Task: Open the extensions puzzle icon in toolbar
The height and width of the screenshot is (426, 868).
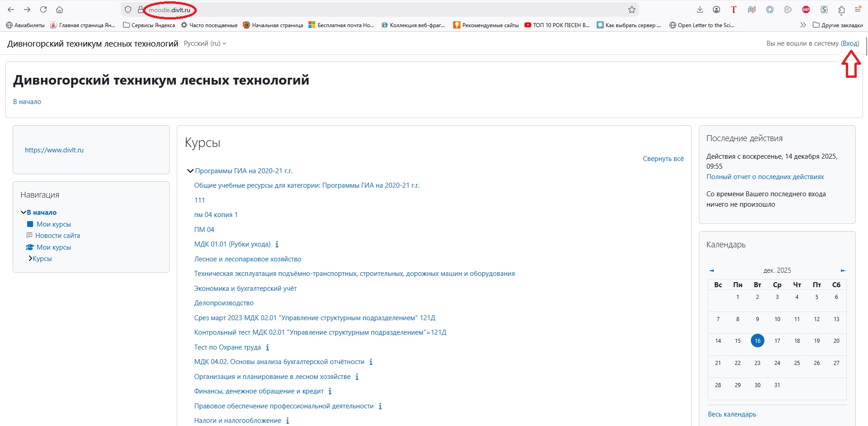Action: click(x=841, y=9)
